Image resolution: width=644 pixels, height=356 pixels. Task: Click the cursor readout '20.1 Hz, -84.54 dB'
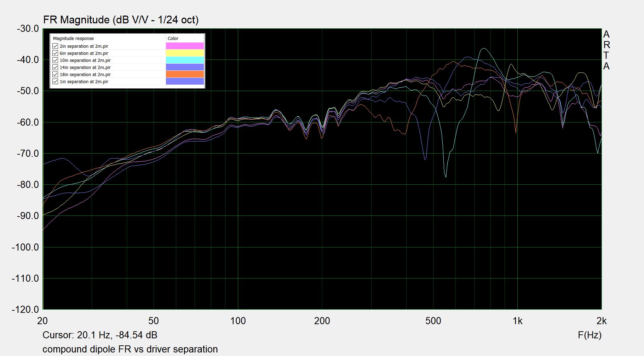pos(117,335)
